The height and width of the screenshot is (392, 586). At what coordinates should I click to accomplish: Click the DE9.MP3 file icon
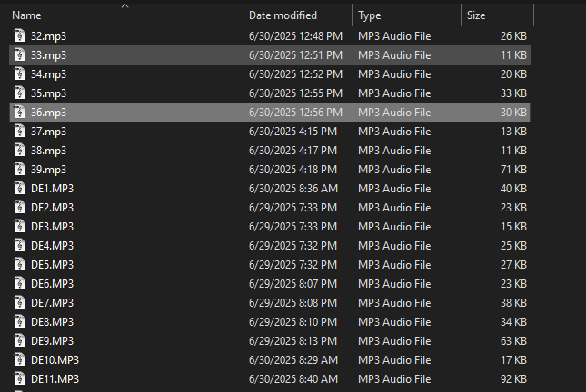coord(19,340)
